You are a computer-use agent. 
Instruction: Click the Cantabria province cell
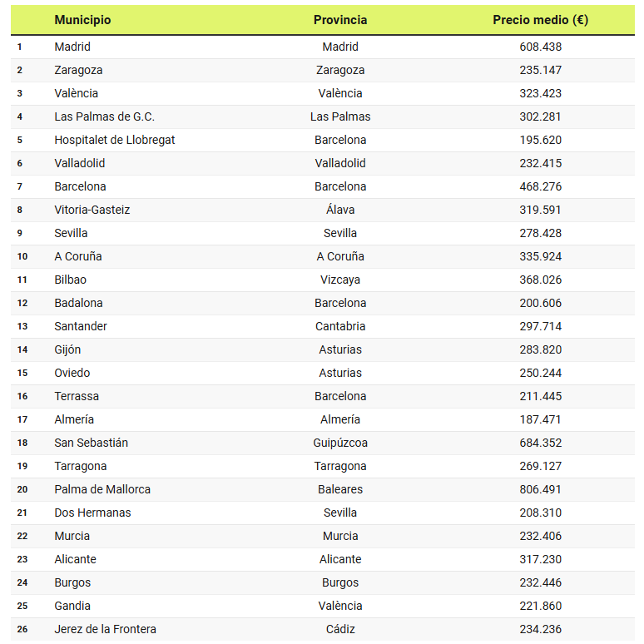click(340, 326)
